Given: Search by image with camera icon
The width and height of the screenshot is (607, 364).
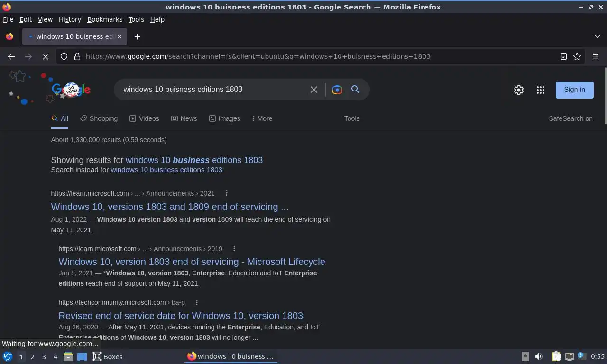Looking at the screenshot, I should click(337, 90).
